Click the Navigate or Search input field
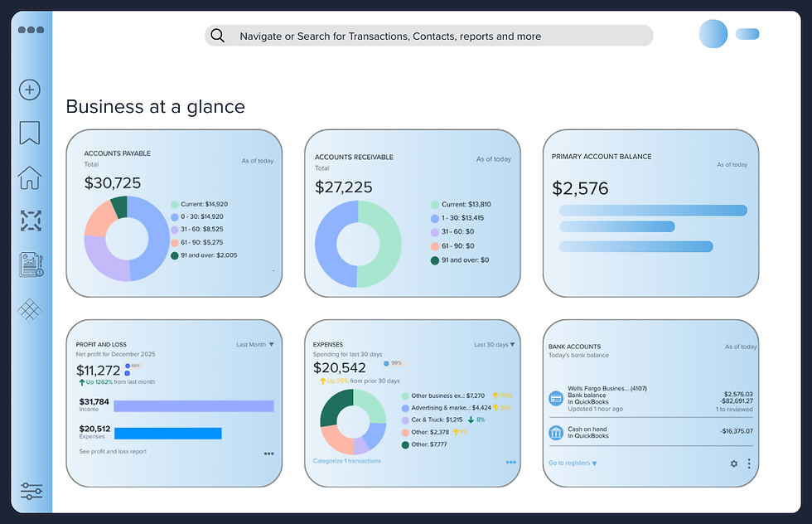Image resolution: width=812 pixels, height=524 pixels. (x=429, y=36)
